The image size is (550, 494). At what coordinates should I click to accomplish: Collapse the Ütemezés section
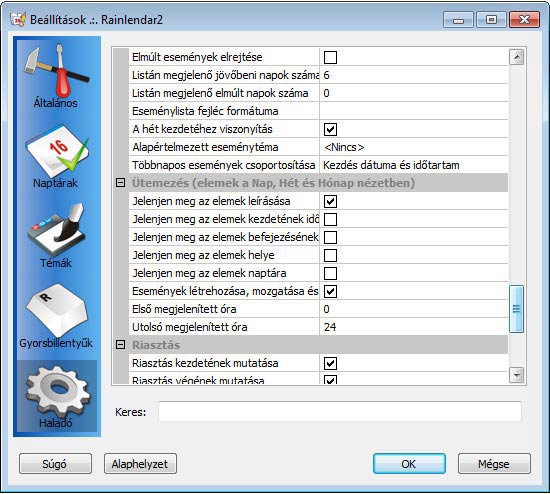[x=120, y=182]
